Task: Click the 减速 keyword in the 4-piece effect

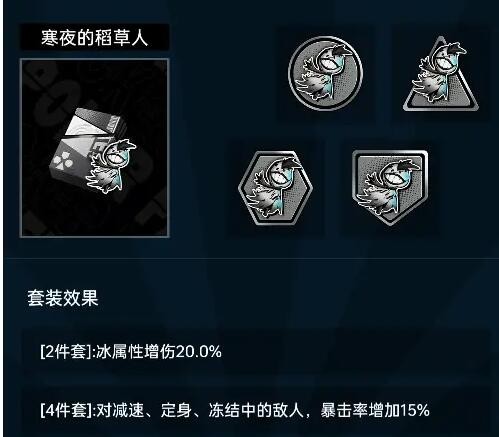Action: coord(128,410)
